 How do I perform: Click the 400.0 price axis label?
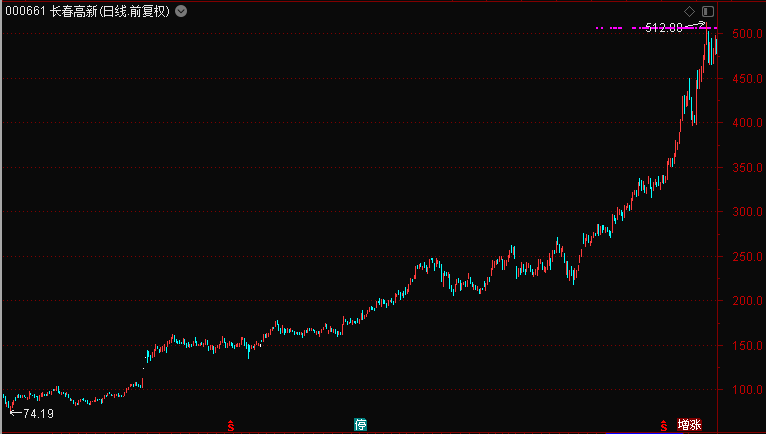pyautogui.click(x=747, y=123)
